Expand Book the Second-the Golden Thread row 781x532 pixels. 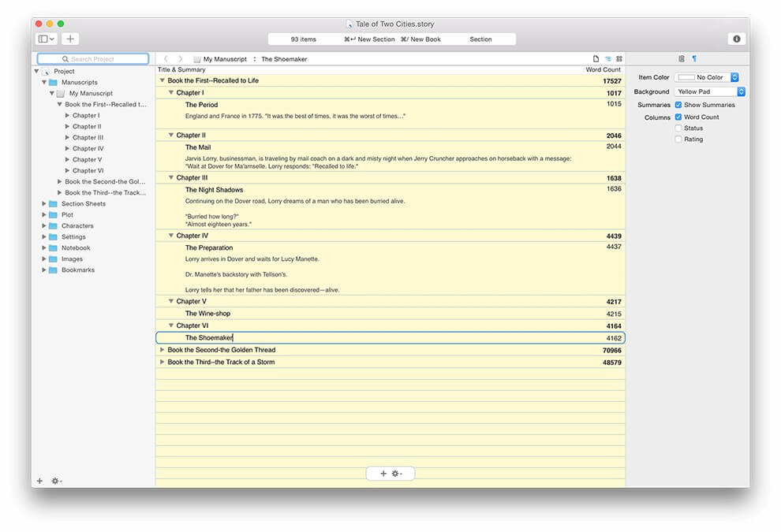tap(163, 350)
